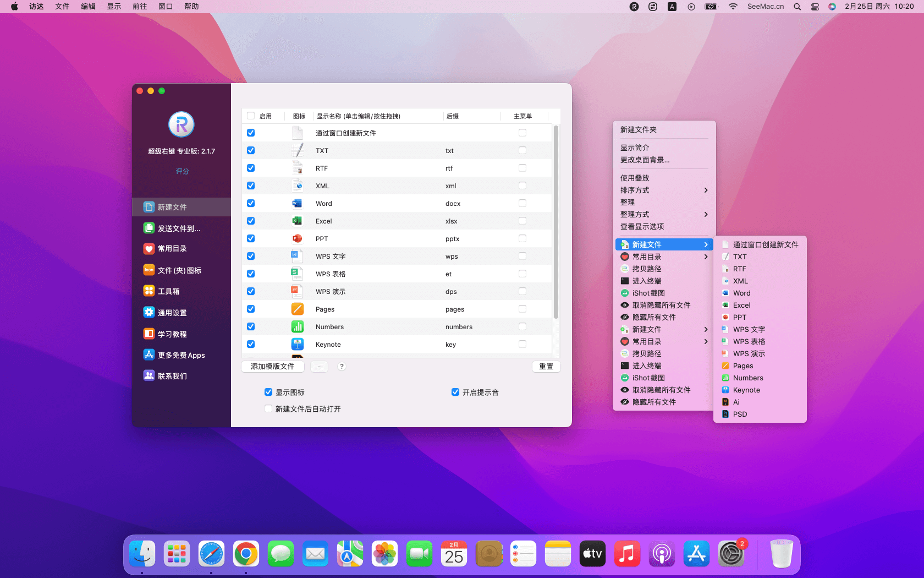The image size is (924, 578).
Task: Open the 编辑 menu in the menu bar
Action: (x=88, y=7)
